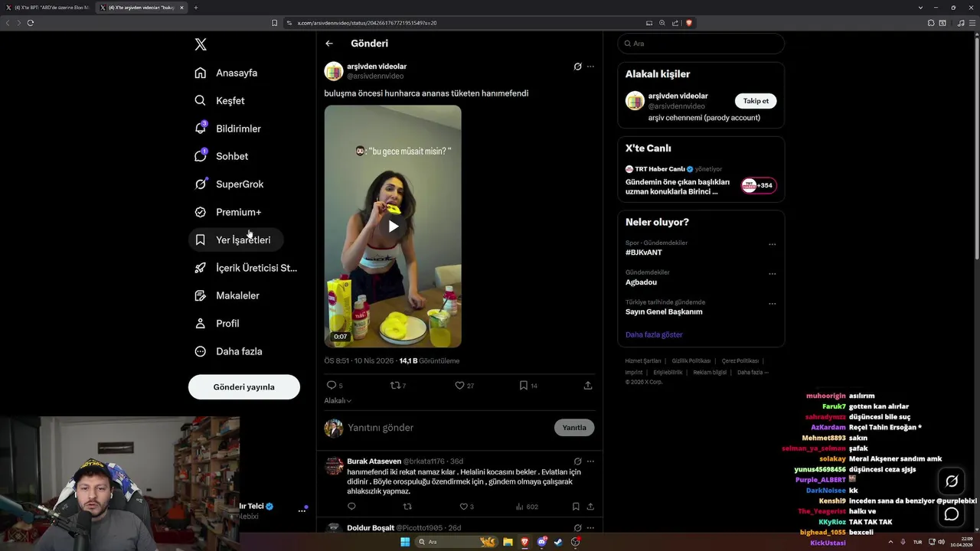The image size is (980, 551).
Task: Click the Grok icon on the main post
Action: pos(577,67)
